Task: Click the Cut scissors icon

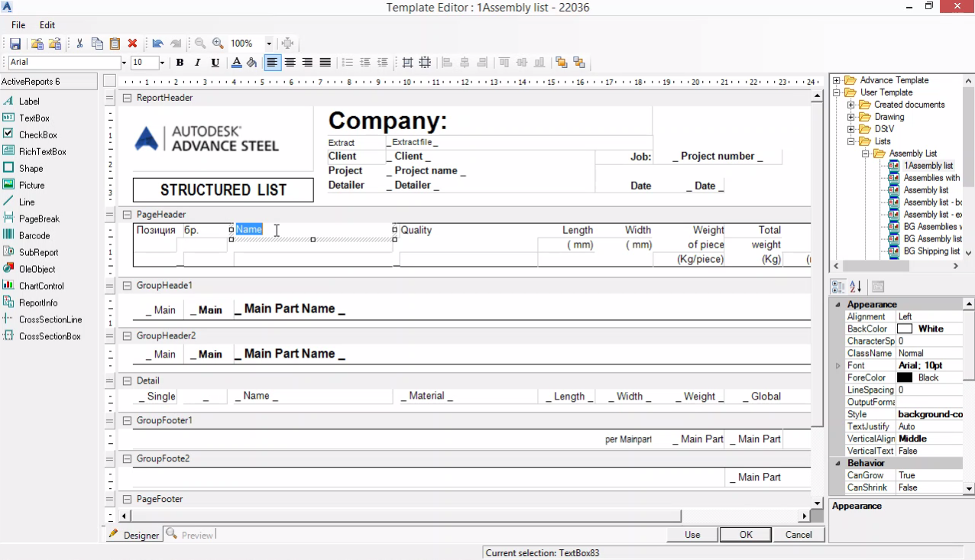Action: [x=79, y=44]
